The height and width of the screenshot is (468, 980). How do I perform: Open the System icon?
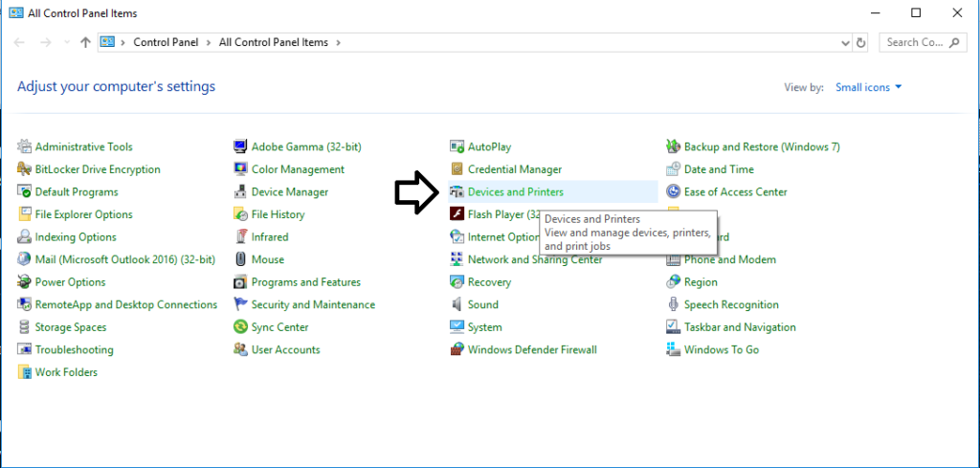click(x=457, y=326)
